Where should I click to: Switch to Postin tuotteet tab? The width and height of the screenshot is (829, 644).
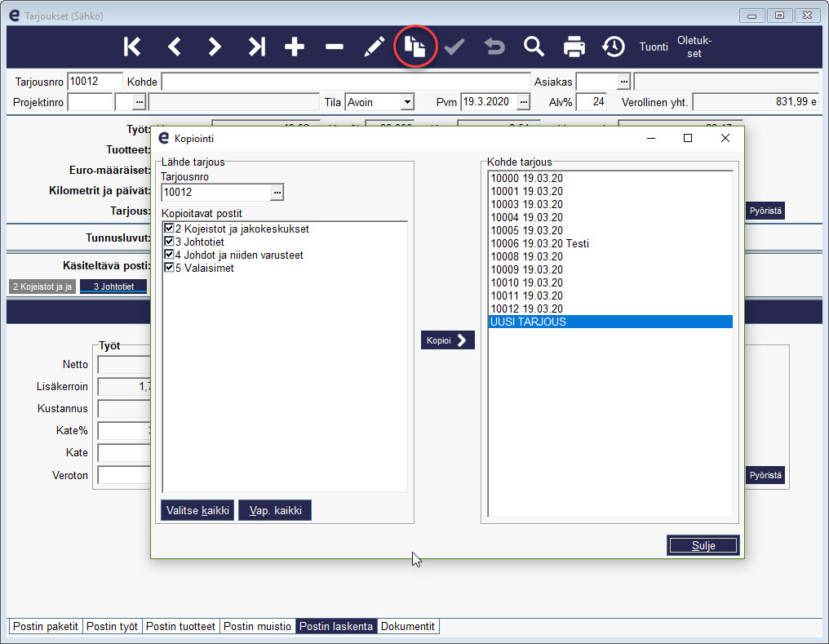coord(180,627)
